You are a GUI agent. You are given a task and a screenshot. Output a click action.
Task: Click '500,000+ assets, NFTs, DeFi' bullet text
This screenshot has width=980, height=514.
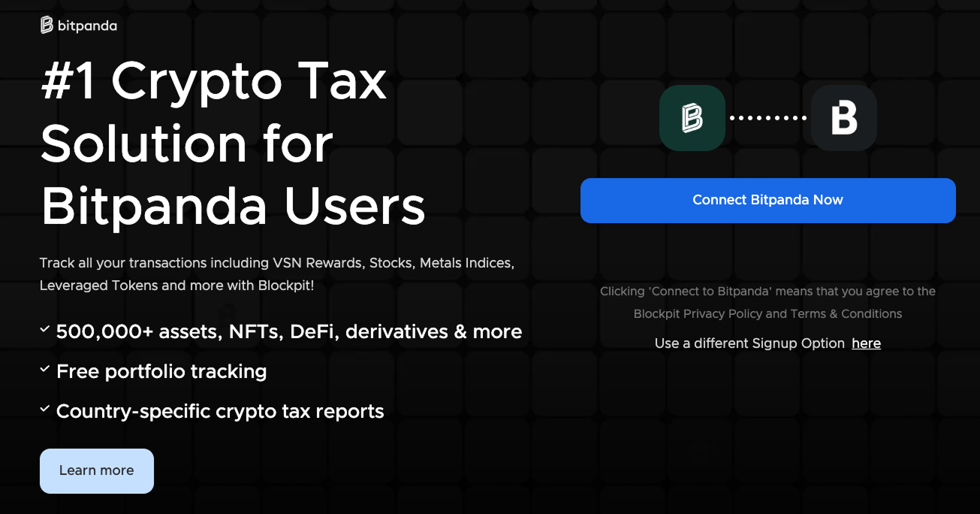pyautogui.click(x=289, y=331)
